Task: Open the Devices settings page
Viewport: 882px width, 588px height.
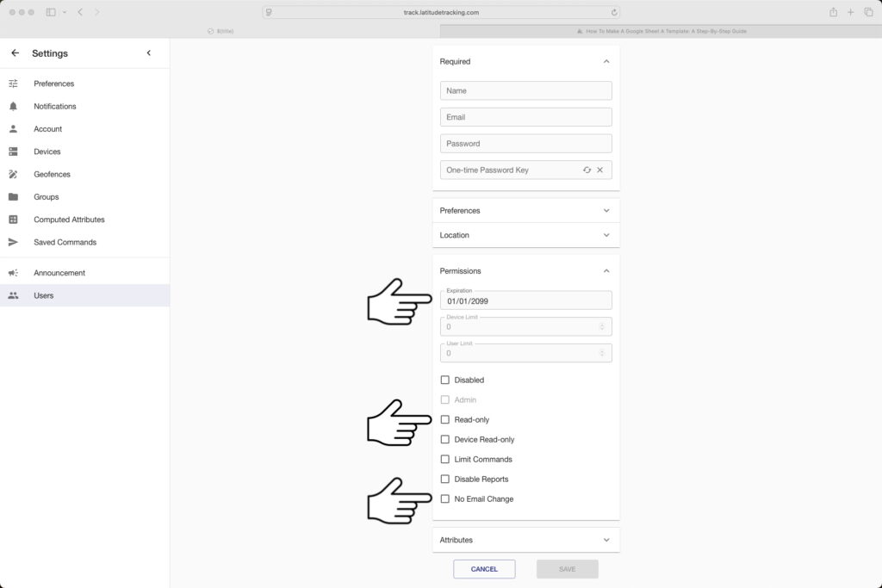Action: (48, 152)
